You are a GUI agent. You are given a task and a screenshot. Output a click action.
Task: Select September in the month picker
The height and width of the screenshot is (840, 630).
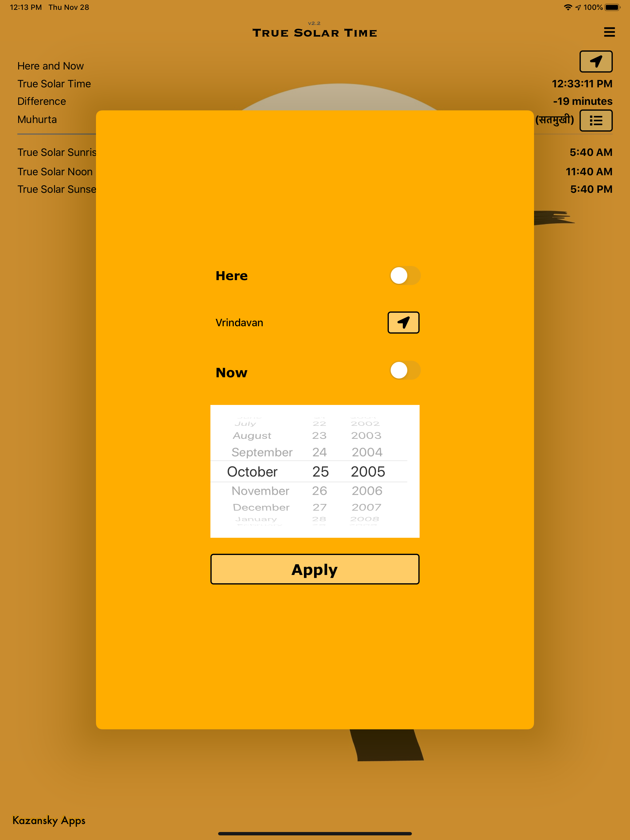262,452
